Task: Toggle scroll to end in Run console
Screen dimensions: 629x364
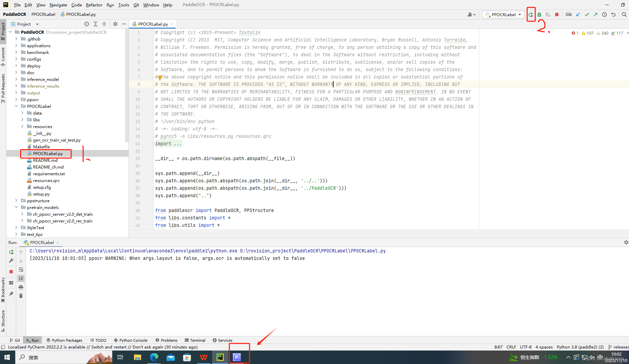Action: [x=21, y=278]
